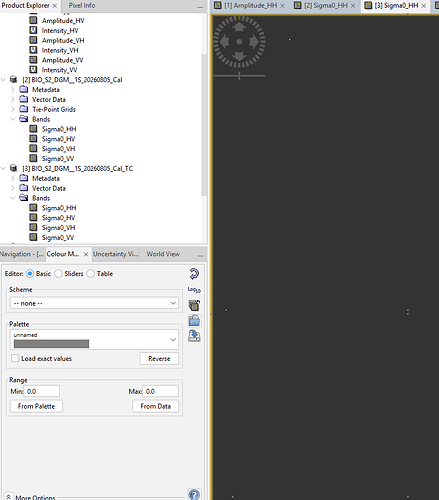This screenshot has width=439, height=500.
Task: Click the export colour palette icon
Action: [194, 336]
